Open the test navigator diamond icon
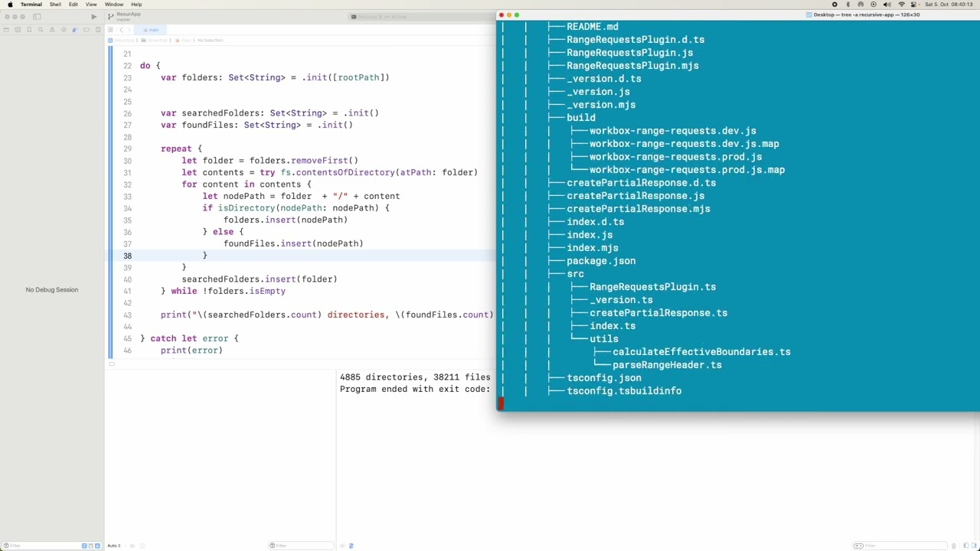980x551 pixels. [x=64, y=30]
